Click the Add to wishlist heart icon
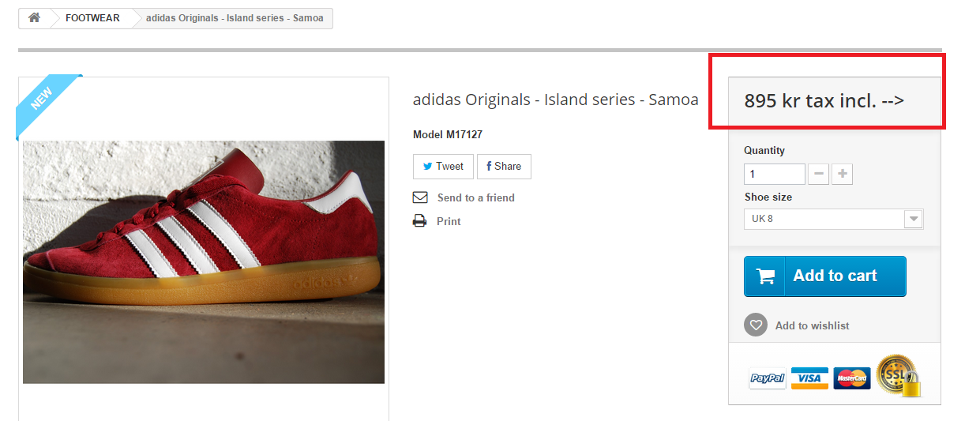This screenshot has height=421, width=980. pyautogui.click(x=756, y=325)
